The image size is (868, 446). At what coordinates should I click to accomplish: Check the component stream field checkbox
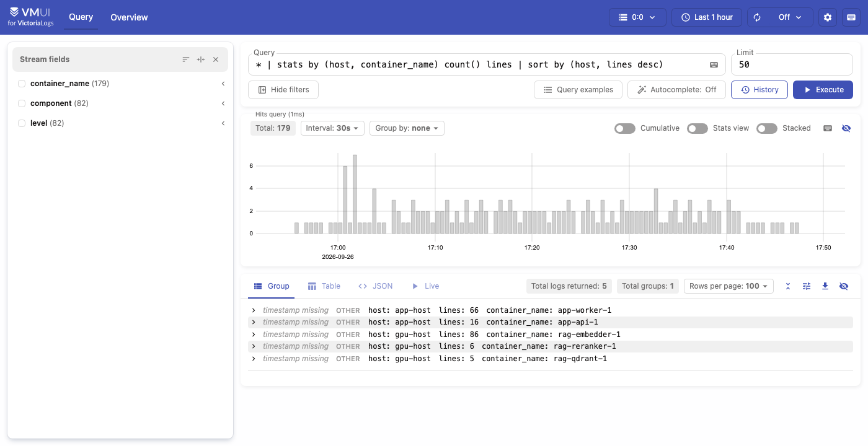pos(22,103)
